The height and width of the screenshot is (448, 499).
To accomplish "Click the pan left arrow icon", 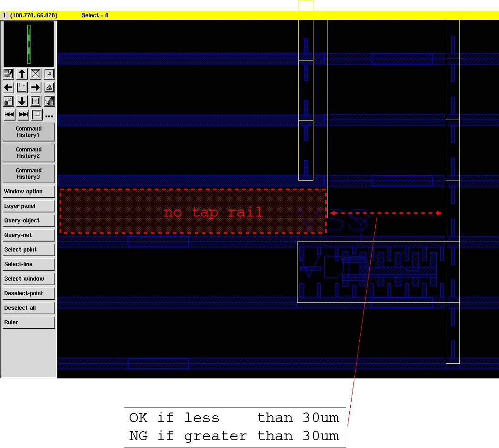I will pos(8,87).
